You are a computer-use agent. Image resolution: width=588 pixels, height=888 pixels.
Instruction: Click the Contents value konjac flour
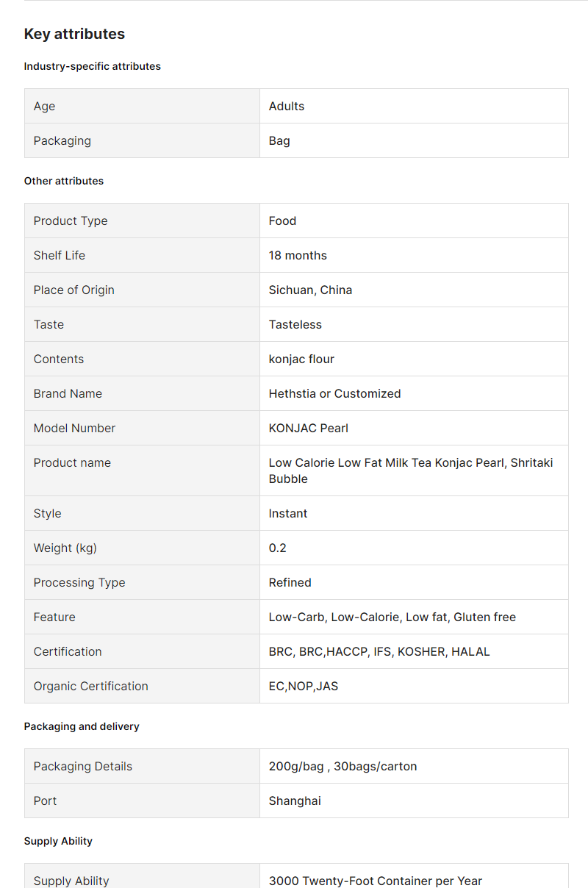point(301,359)
